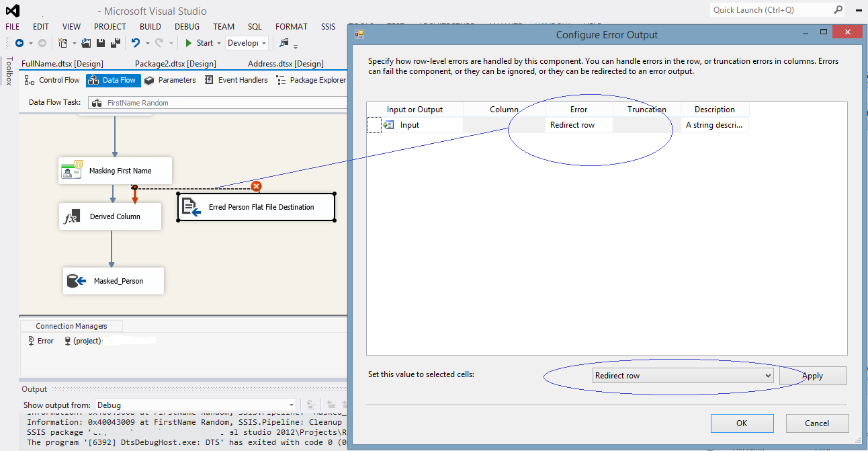Click the Configure Error Output dialog title icon

pyautogui.click(x=359, y=34)
